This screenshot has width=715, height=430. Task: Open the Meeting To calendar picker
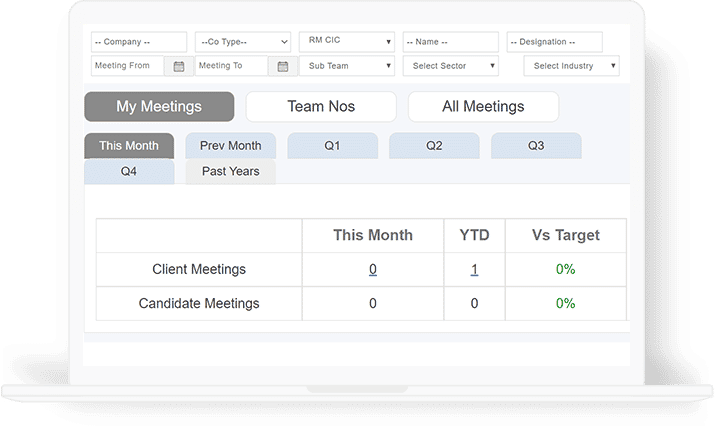[283, 66]
